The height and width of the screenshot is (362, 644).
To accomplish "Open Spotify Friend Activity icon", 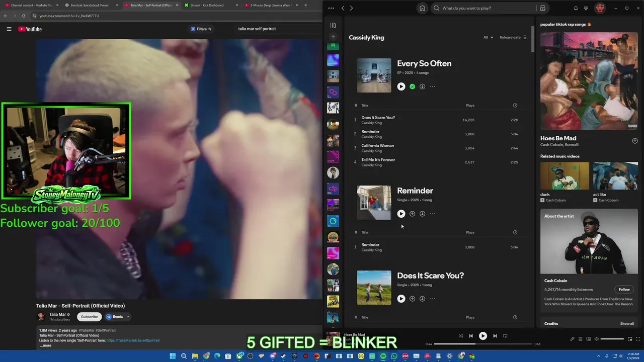I will click(x=586, y=8).
